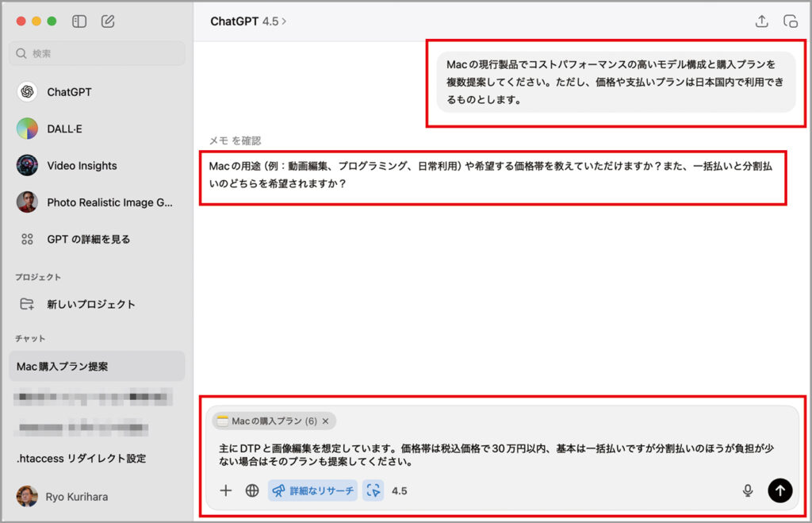Image resolution: width=812 pixels, height=523 pixels.
Task: Send message with black arrow button
Action: pyautogui.click(x=780, y=490)
